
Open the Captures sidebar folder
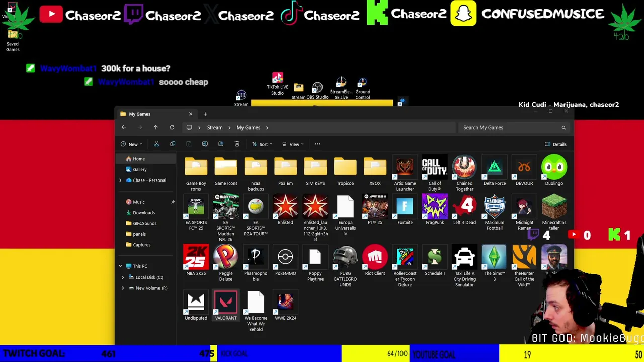click(x=142, y=245)
